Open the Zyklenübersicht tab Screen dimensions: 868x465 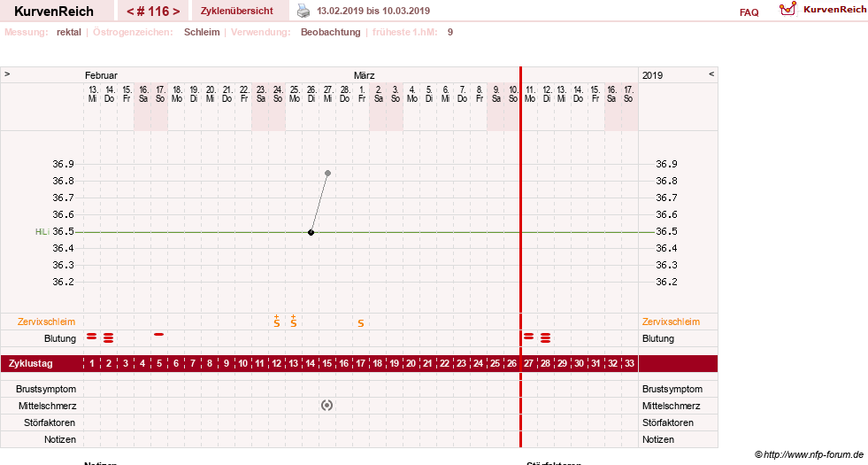click(x=237, y=11)
